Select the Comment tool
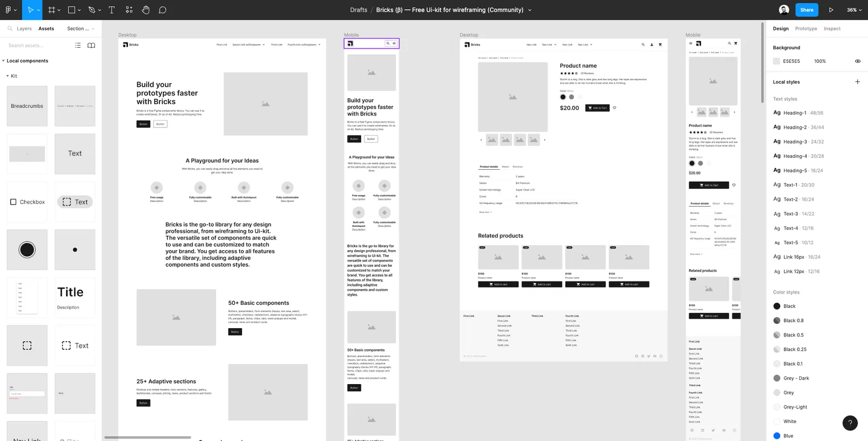Screen dimensions: 868x441 pos(162,10)
